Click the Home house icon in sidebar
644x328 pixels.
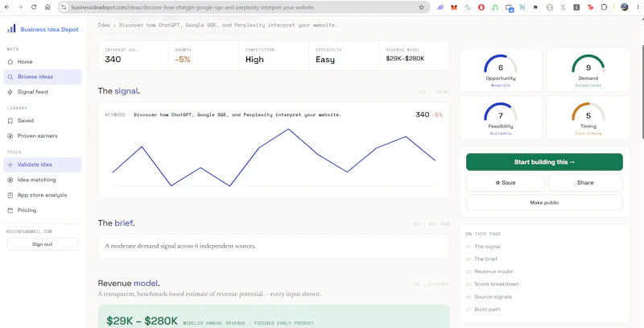tap(10, 62)
